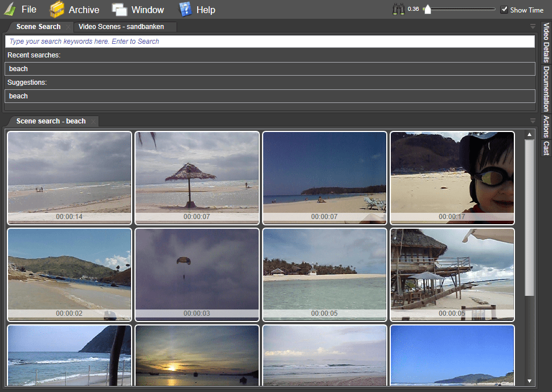
Task: Open the File menu
Action: (x=29, y=10)
